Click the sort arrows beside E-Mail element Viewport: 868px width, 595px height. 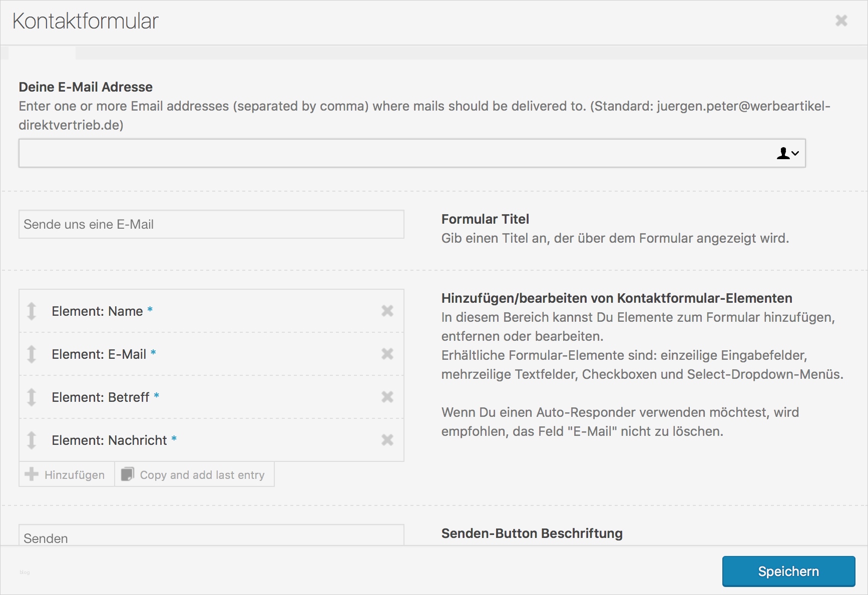pos(32,354)
